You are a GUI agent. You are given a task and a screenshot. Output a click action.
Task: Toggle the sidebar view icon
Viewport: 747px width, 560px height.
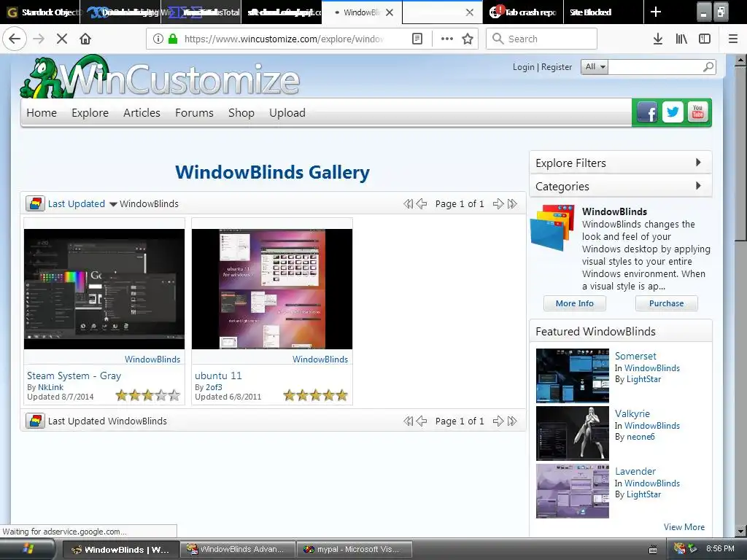coord(705,39)
